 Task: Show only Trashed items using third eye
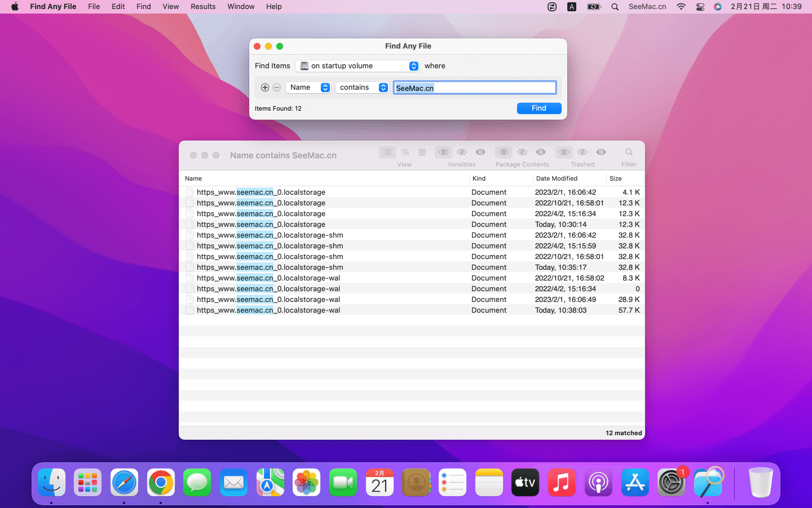pyautogui.click(x=601, y=152)
